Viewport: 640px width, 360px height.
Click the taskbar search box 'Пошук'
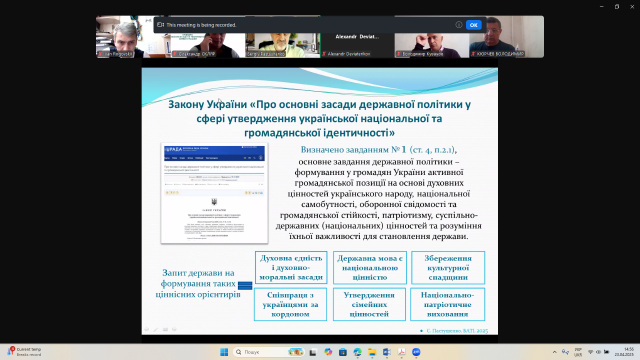pos(269,352)
